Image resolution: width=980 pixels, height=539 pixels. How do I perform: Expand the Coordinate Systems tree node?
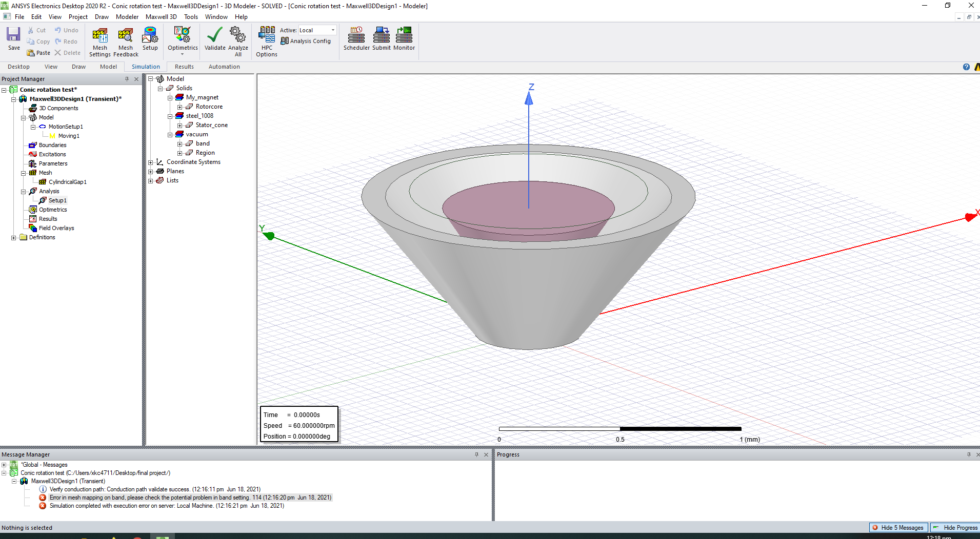pyautogui.click(x=151, y=162)
